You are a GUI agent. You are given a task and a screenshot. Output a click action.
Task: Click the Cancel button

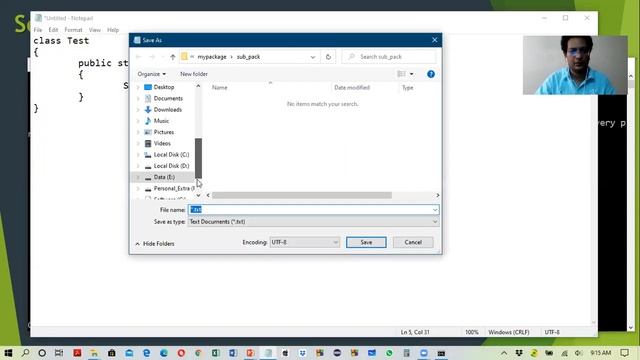click(413, 242)
